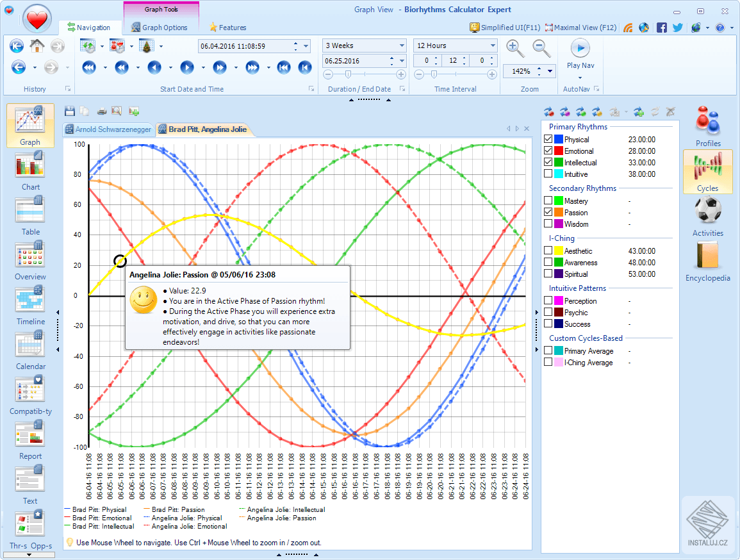
Task: Uncheck the Physical rhythm checkbox
Action: point(548,139)
